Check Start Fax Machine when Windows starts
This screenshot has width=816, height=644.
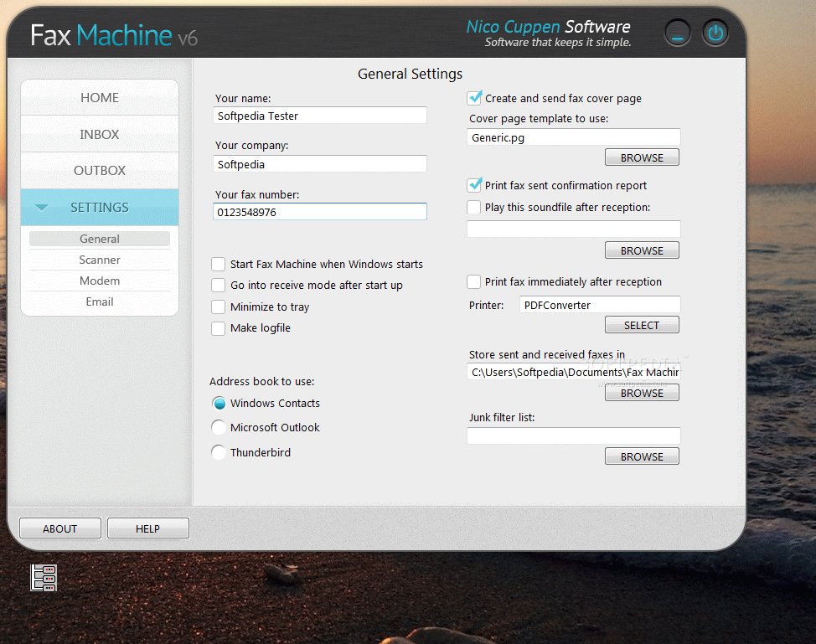point(218,265)
